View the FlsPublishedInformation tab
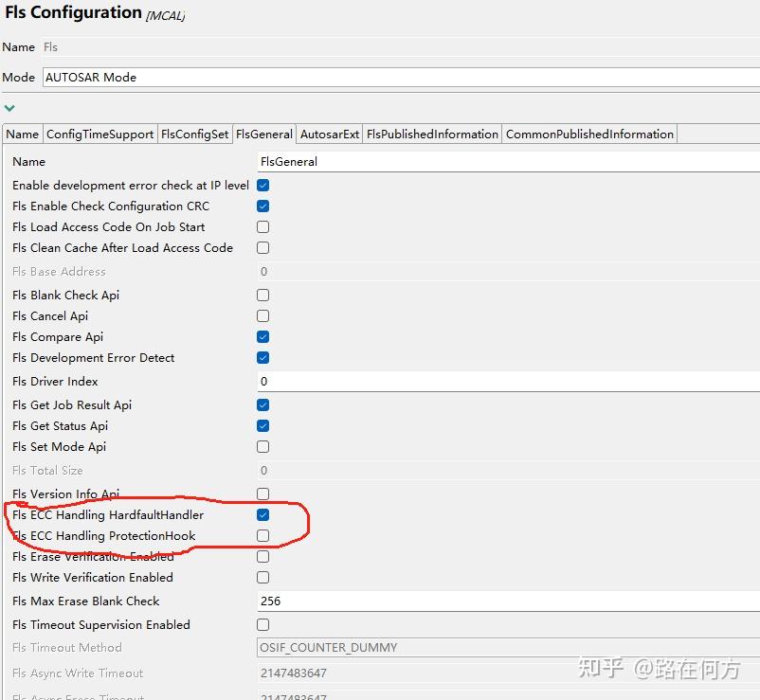 tap(432, 134)
